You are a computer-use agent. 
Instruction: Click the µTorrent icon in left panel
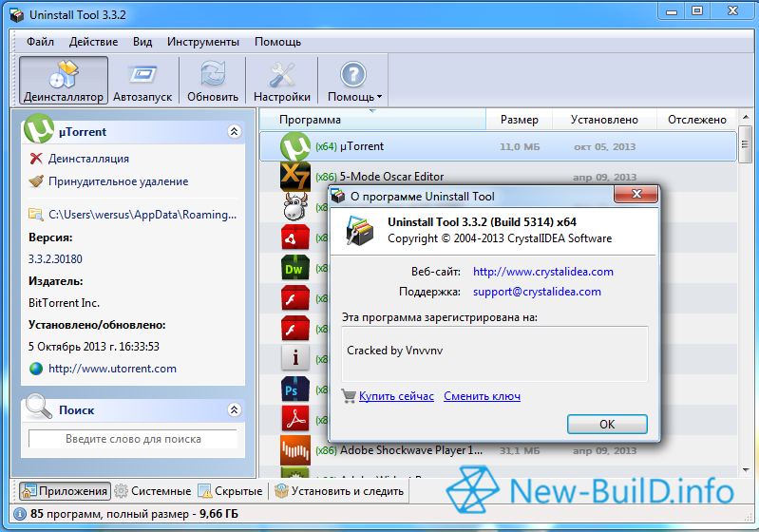39,128
